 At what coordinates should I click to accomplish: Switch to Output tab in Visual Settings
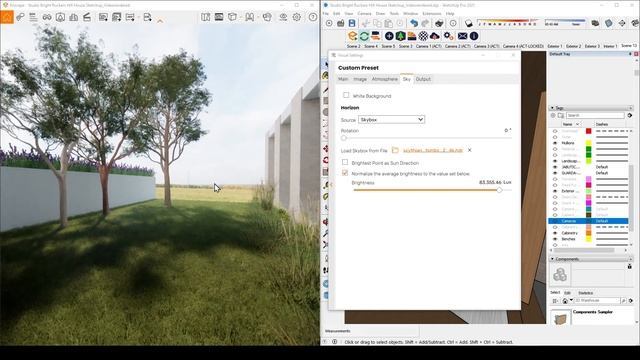[x=423, y=79]
